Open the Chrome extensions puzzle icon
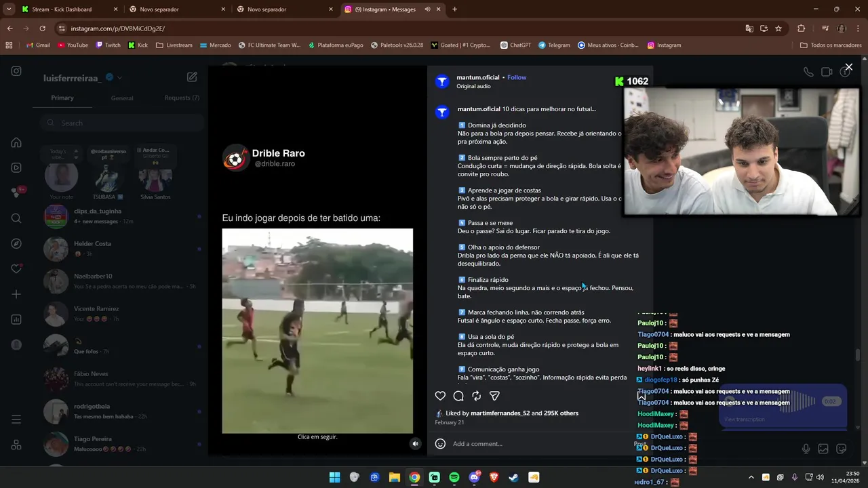The height and width of the screenshot is (488, 868). coord(801,28)
